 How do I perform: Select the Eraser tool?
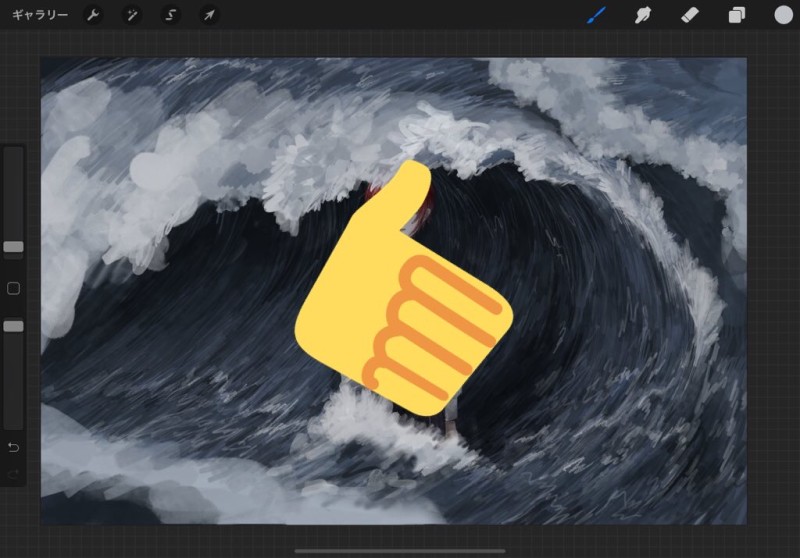pyautogui.click(x=689, y=15)
